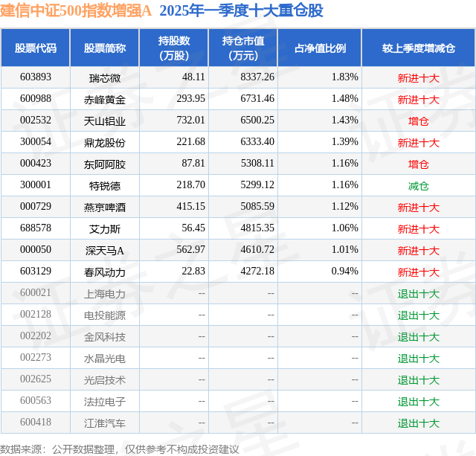Select the 燕京啤酒 row name
Screen dimensions: 476x456
[105, 208]
